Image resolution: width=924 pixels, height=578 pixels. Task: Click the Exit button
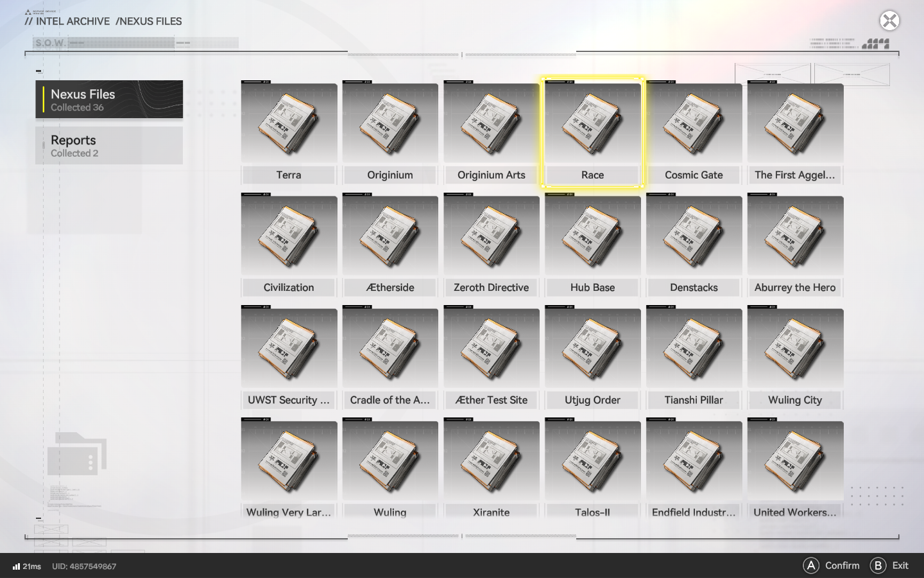pos(889,566)
